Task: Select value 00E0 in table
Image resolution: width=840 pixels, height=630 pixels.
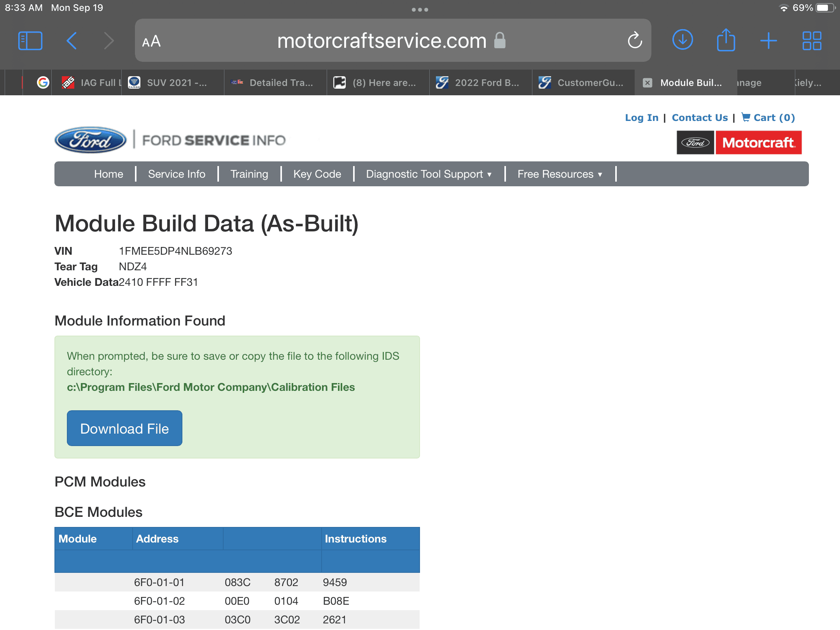Action: pos(237,601)
